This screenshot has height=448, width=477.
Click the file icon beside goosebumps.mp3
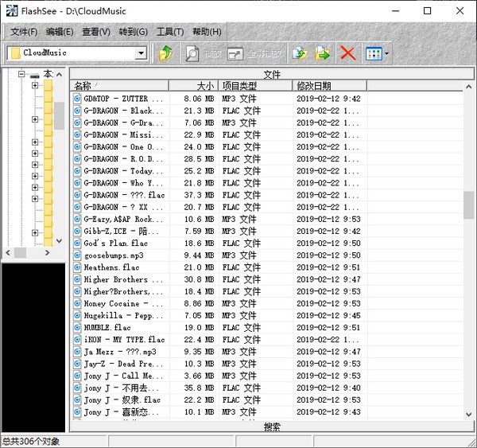[x=77, y=255]
